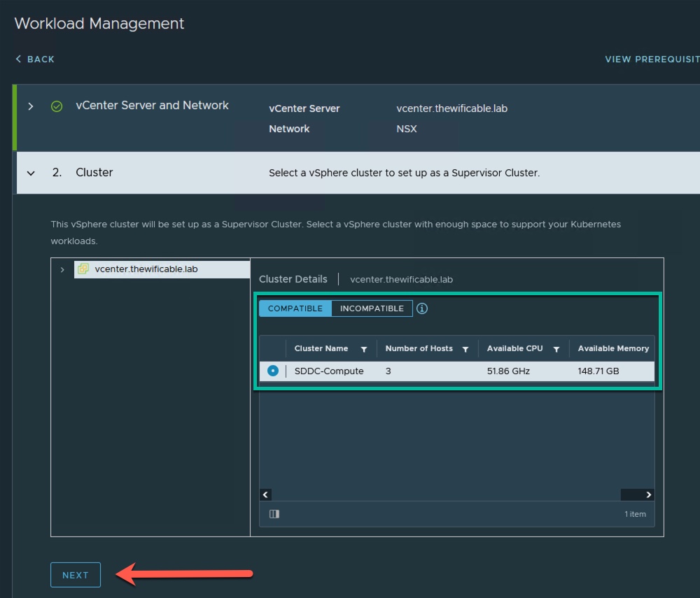Click the info icon beside the INCOMPATIBLE tab
Viewport: 700px width, 598px height.
pos(422,308)
